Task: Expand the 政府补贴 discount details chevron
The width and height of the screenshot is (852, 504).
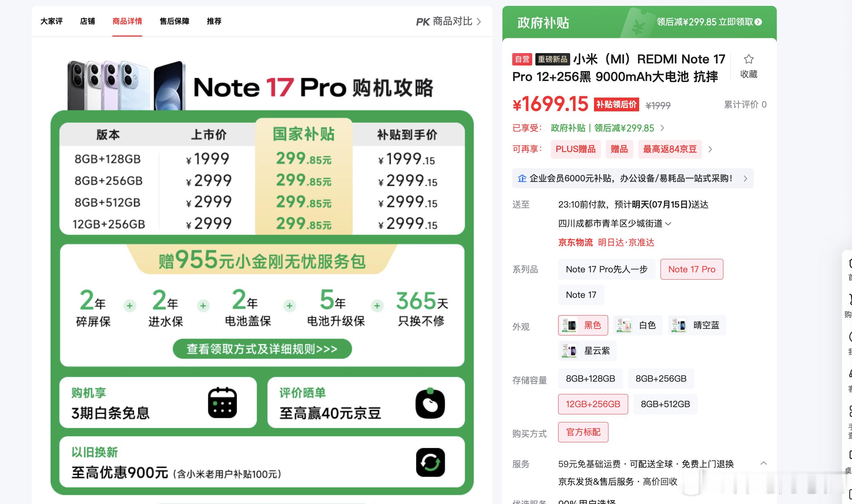Action: [x=662, y=128]
